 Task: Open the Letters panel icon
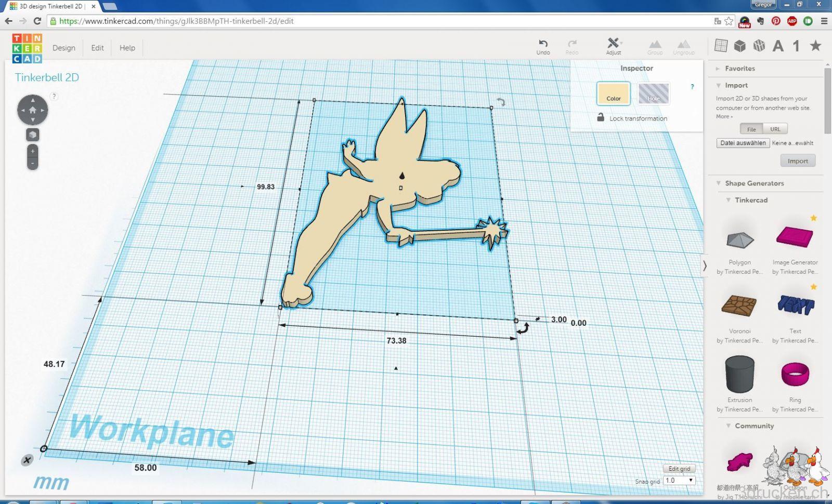coord(778,46)
